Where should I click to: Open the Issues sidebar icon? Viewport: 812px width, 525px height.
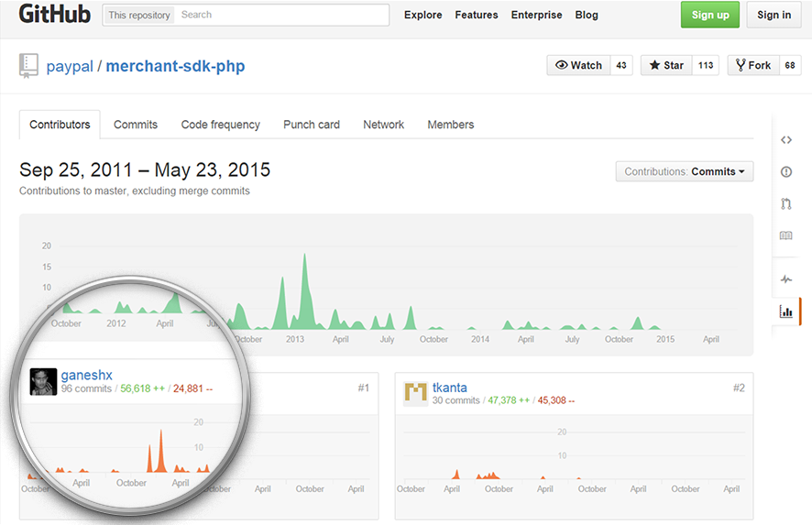tap(786, 172)
